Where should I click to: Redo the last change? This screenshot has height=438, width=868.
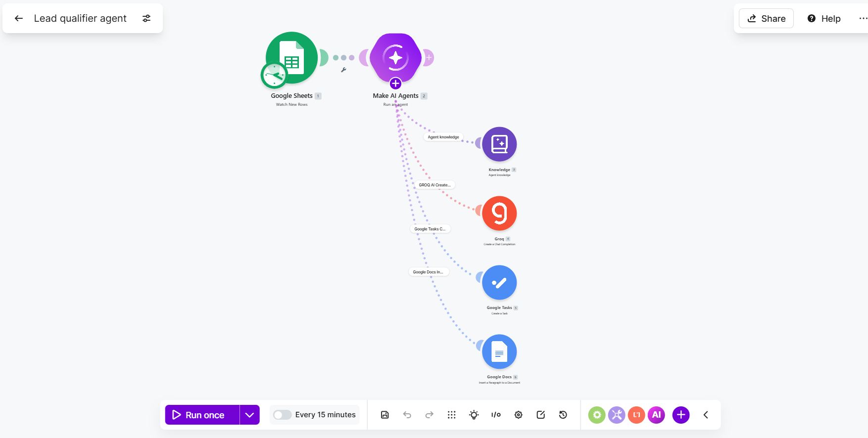click(430, 415)
